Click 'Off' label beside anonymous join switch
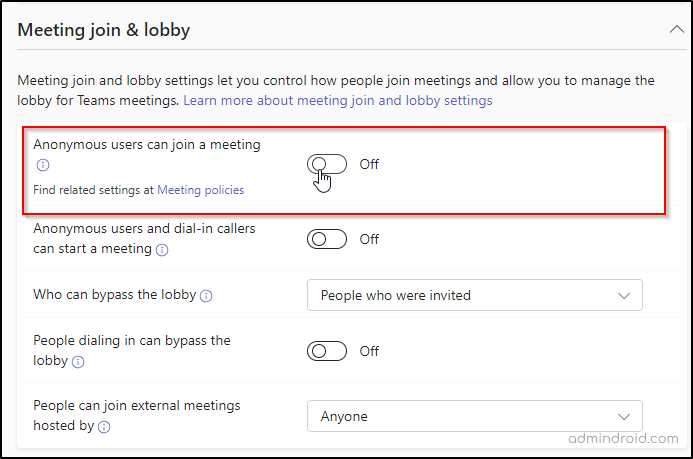The width and height of the screenshot is (693, 459). (369, 164)
